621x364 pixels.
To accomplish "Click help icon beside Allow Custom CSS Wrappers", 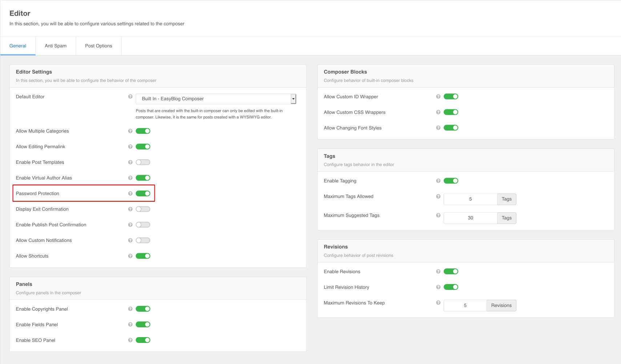I will coord(438,112).
